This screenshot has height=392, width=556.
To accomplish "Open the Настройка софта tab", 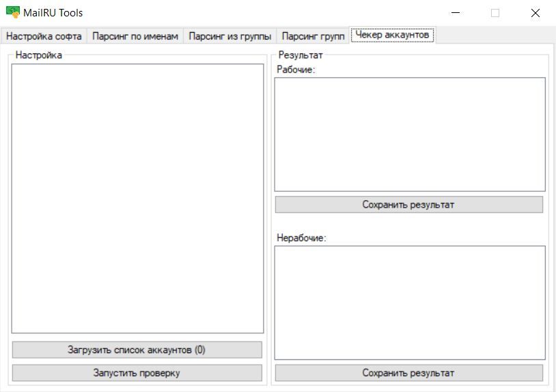I will 44,36.
